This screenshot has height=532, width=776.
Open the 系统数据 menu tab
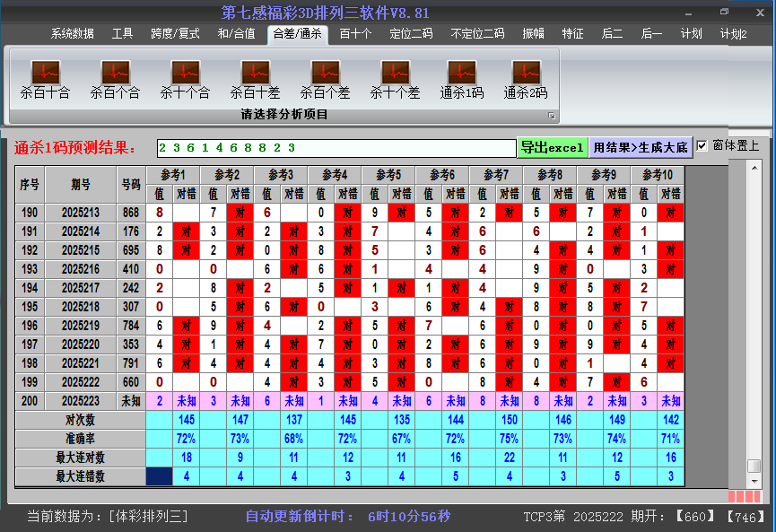coord(73,34)
